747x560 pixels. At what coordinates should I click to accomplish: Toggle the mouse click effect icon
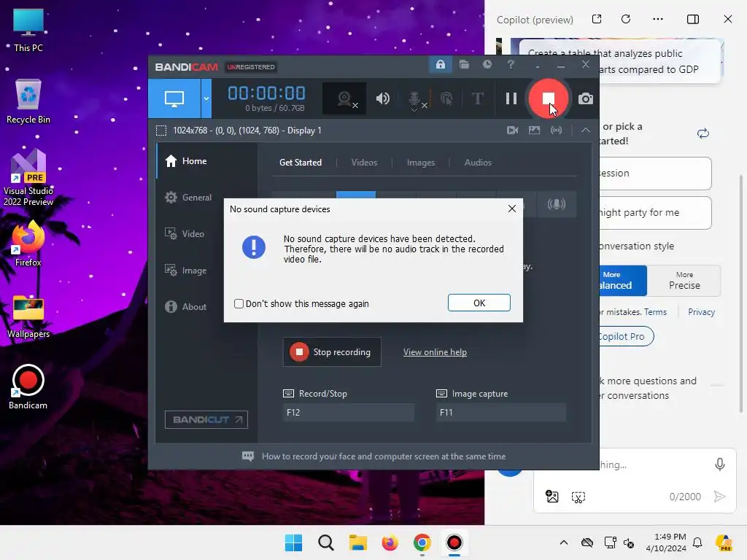click(446, 98)
